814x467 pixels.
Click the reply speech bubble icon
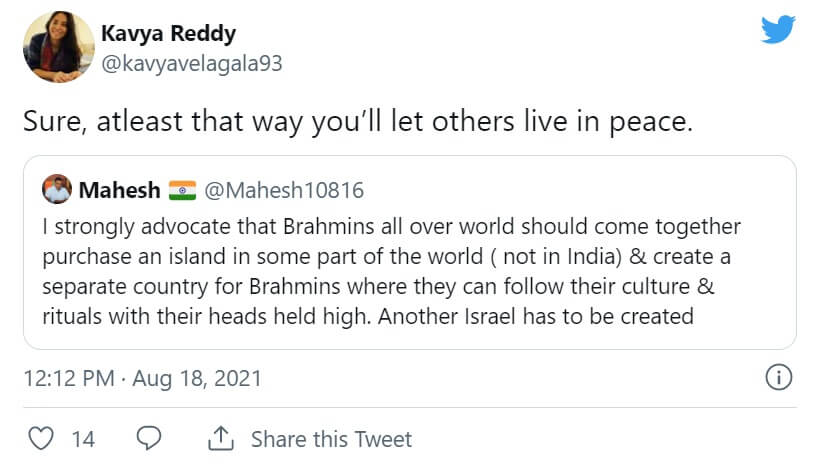coord(149,439)
